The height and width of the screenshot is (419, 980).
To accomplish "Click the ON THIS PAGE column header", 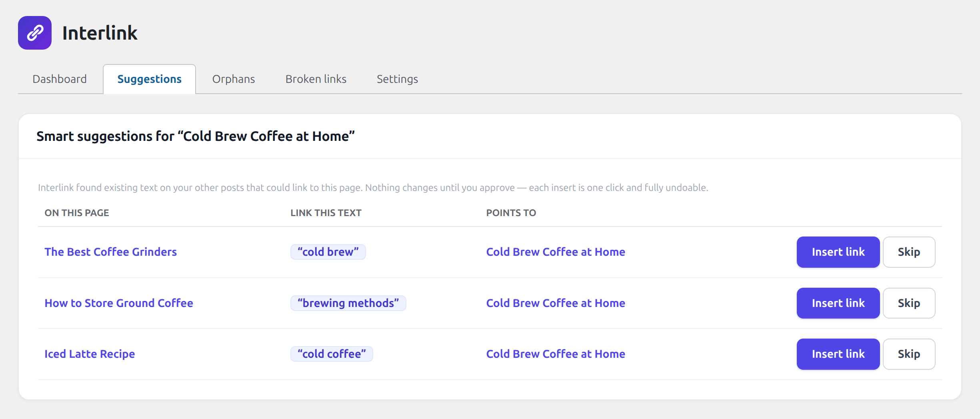I will click(x=77, y=213).
